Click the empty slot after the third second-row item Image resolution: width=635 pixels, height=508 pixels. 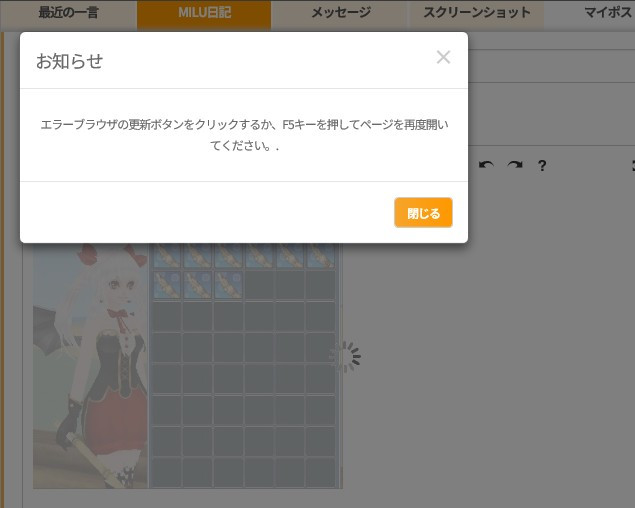pyautogui.click(x=259, y=286)
